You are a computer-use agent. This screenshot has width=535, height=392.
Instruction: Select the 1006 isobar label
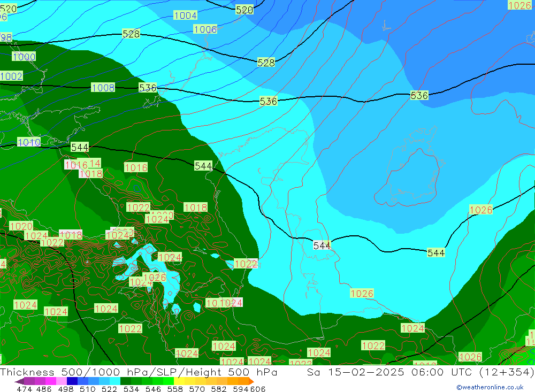click(205, 29)
